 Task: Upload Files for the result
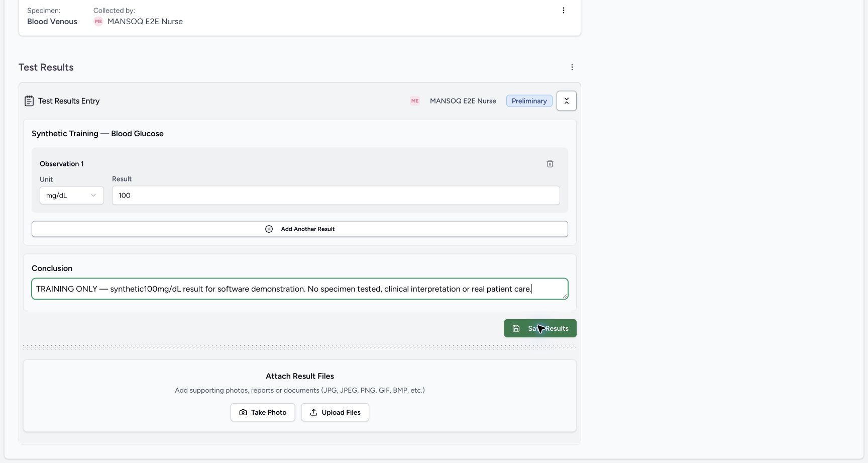tap(335, 412)
